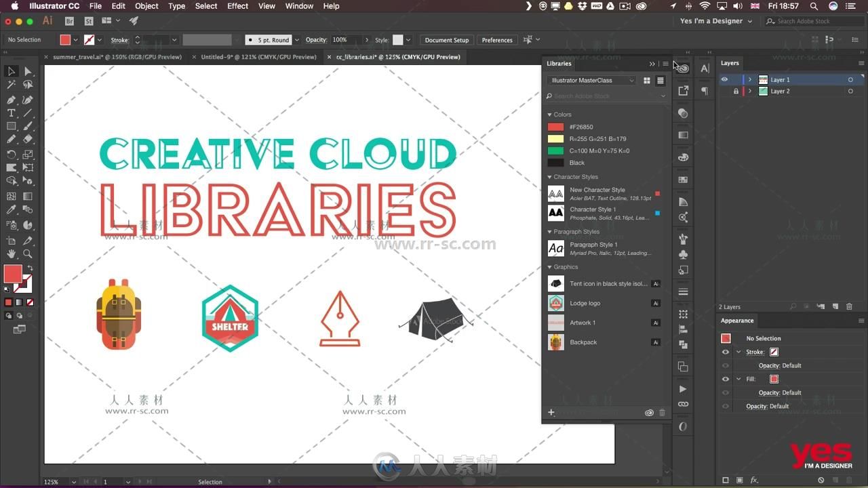This screenshot has width=868, height=488.
Task: Open the Window menu
Action: [299, 6]
